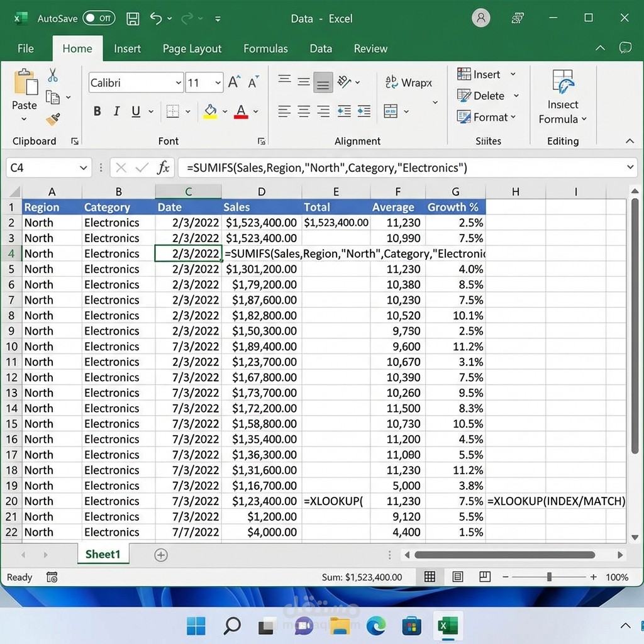Toggle Italic formatting
This screenshot has height=644, width=644.
point(116,111)
